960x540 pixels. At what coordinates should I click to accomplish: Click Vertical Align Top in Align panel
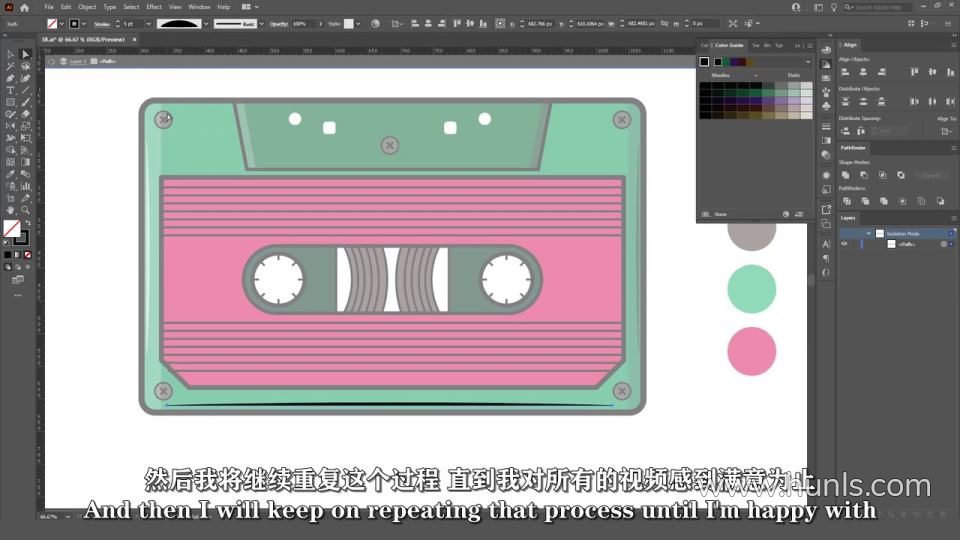[914, 72]
